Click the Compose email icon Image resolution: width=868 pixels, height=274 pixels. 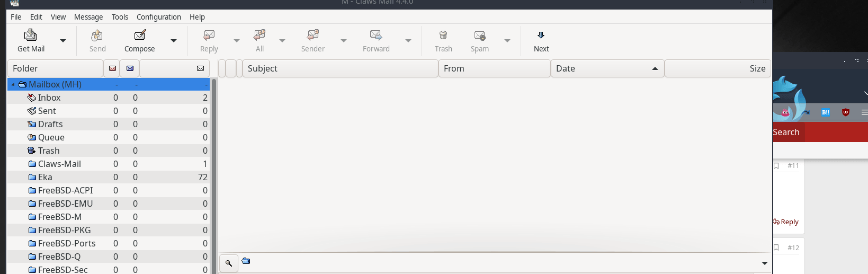(x=140, y=36)
